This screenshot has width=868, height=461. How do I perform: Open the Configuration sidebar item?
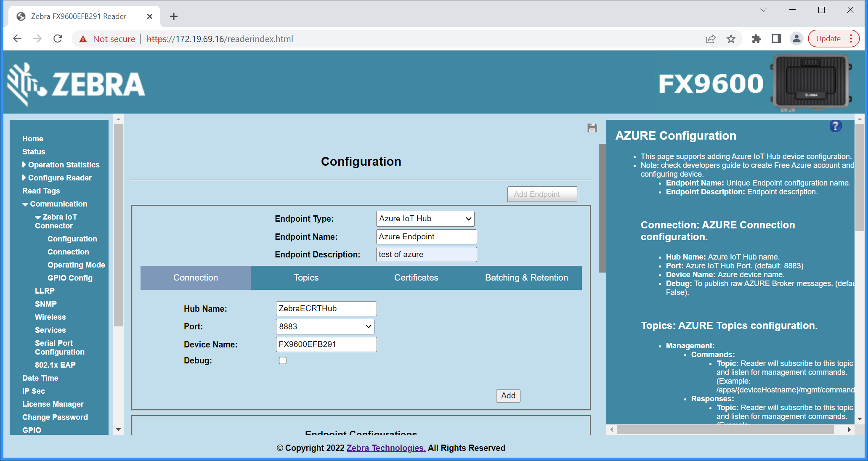coord(72,239)
